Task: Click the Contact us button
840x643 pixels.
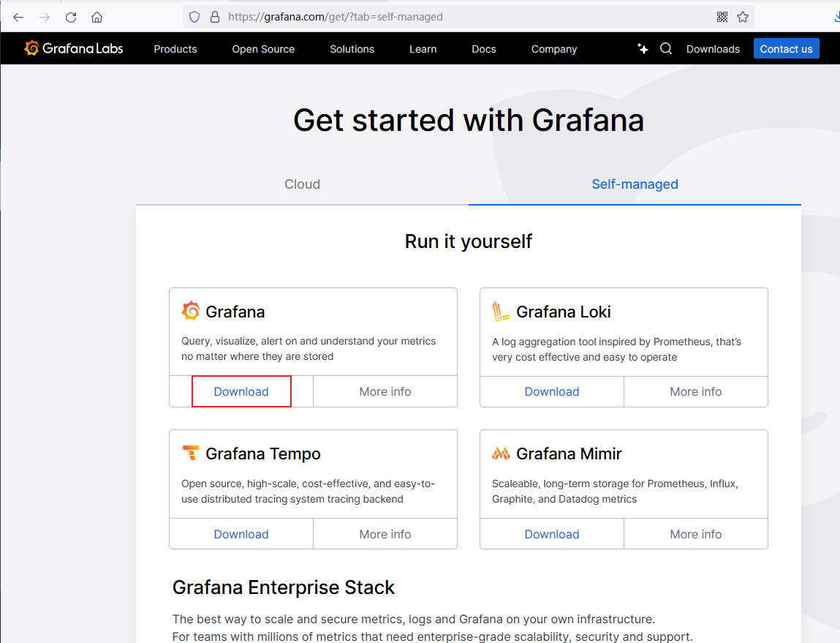Action: pos(786,49)
